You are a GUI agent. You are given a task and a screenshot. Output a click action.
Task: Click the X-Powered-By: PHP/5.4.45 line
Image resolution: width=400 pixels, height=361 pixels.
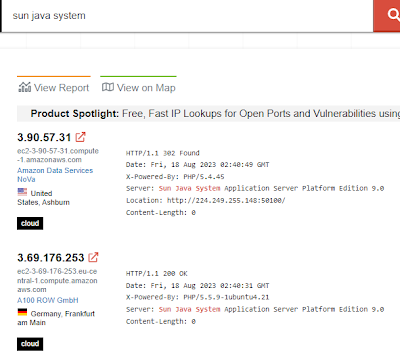pos(175,177)
